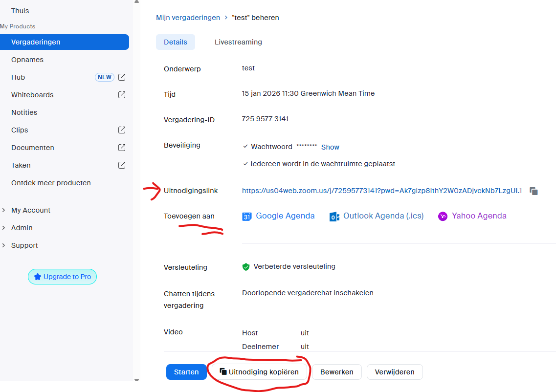Screen dimensions: 556x392
Task: Open Taken external link icon
Action: (x=122, y=165)
